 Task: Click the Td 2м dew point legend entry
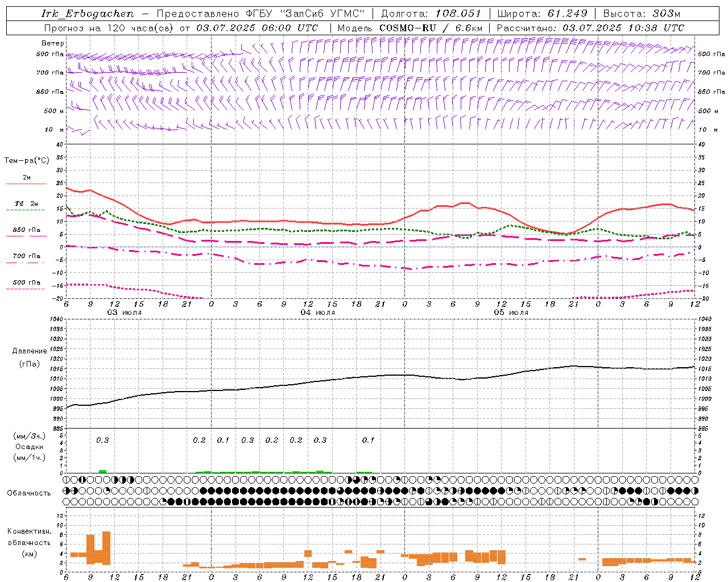click(26, 203)
